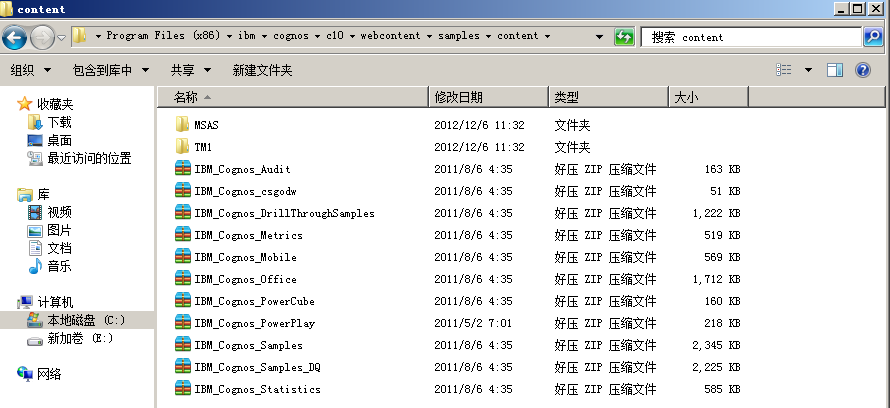Click the file name IBM_Cognos_Samples_DQ
The height and width of the screenshot is (408, 890).
(257, 368)
